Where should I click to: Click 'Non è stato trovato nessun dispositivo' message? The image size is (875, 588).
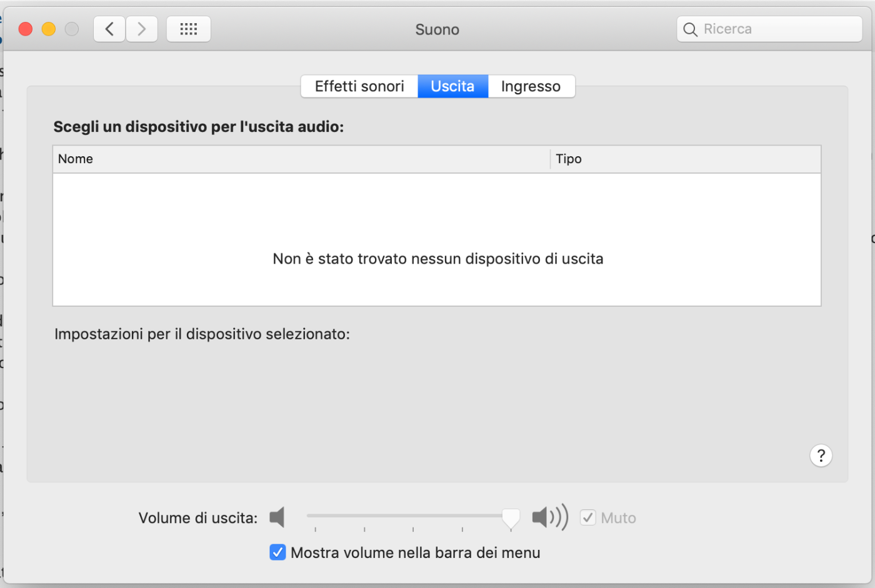437,259
